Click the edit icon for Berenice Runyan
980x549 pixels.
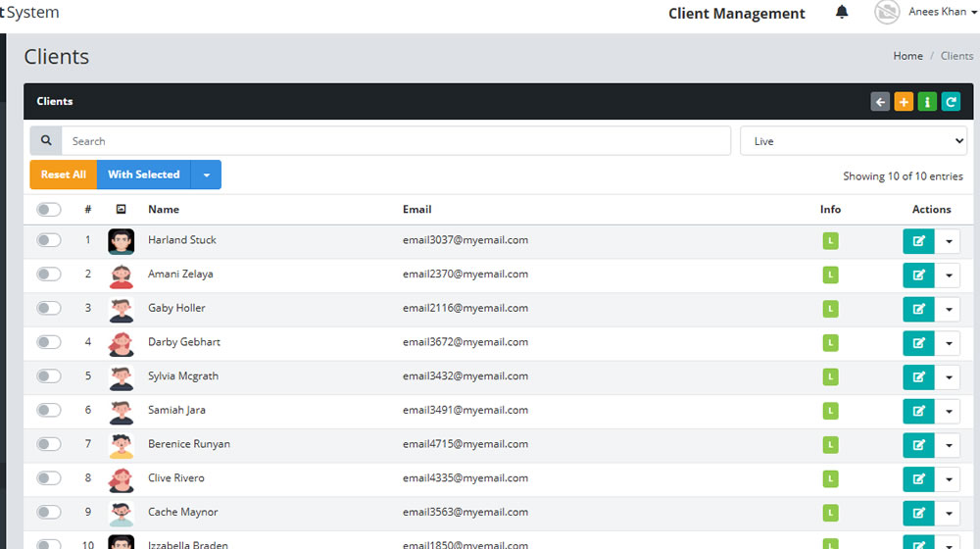pyautogui.click(x=919, y=445)
